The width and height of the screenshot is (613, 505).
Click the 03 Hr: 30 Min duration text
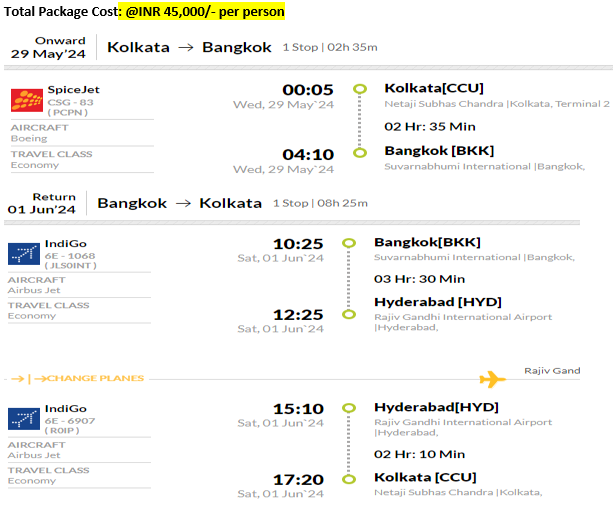point(419,279)
